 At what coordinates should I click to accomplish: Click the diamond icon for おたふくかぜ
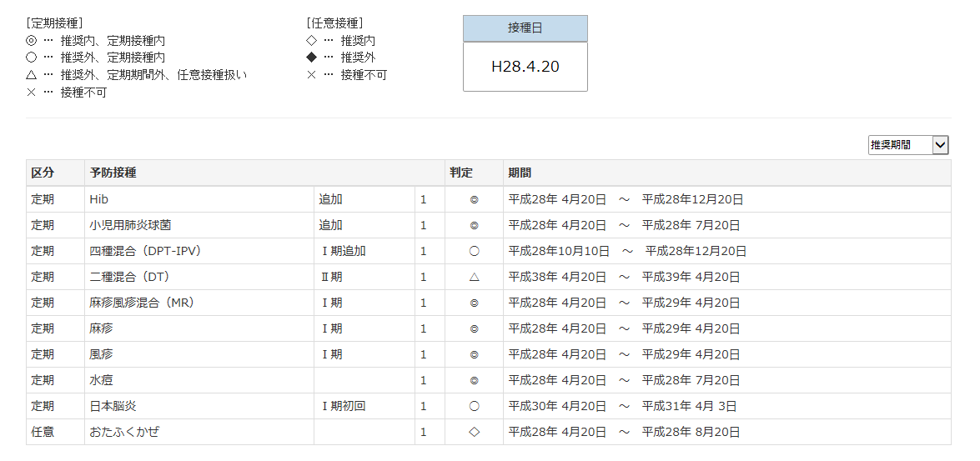(x=474, y=432)
